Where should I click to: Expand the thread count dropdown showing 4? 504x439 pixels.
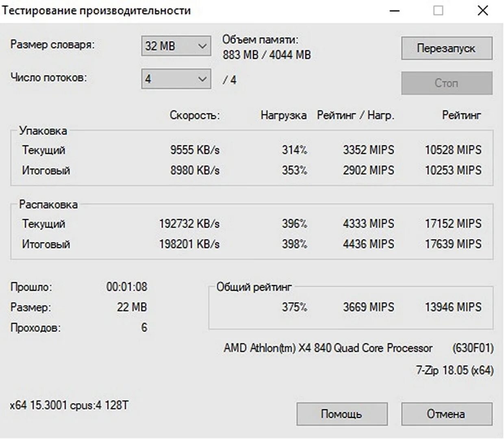pyautogui.click(x=176, y=79)
